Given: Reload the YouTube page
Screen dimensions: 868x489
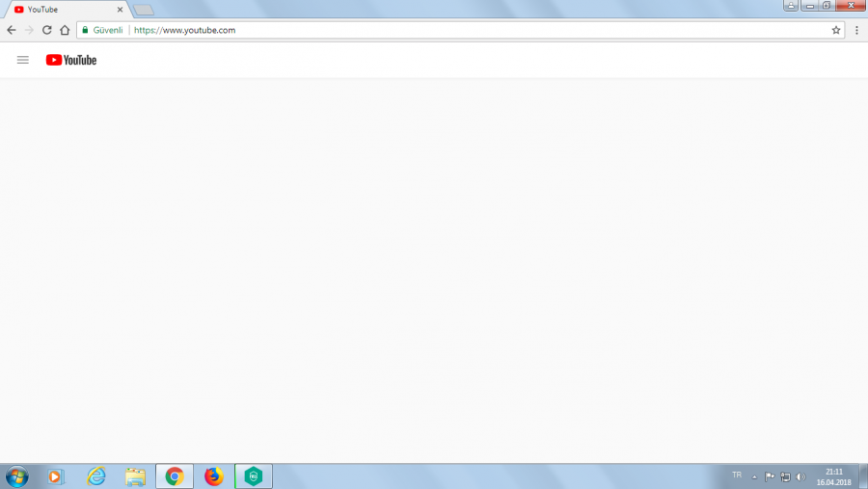Looking at the screenshot, I should [x=47, y=30].
